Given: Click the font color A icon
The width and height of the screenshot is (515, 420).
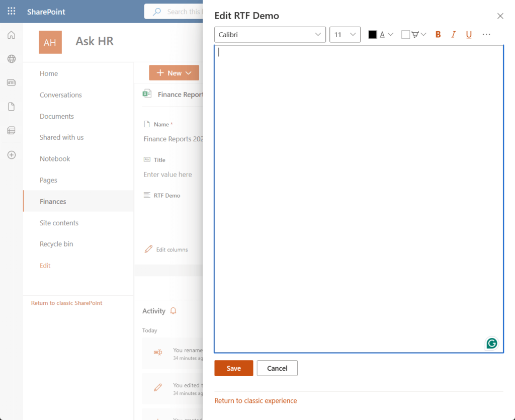Looking at the screenshot, I should click(382, 35).
